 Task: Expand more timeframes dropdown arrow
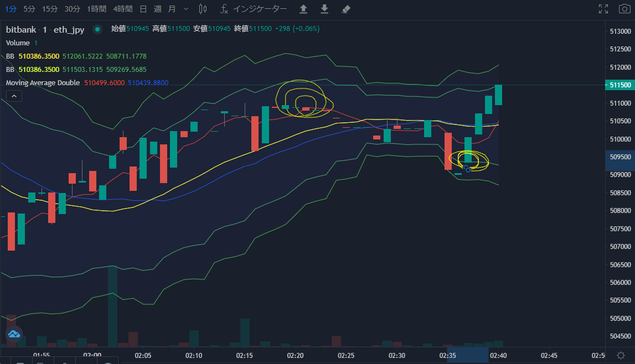pos(186,9)
